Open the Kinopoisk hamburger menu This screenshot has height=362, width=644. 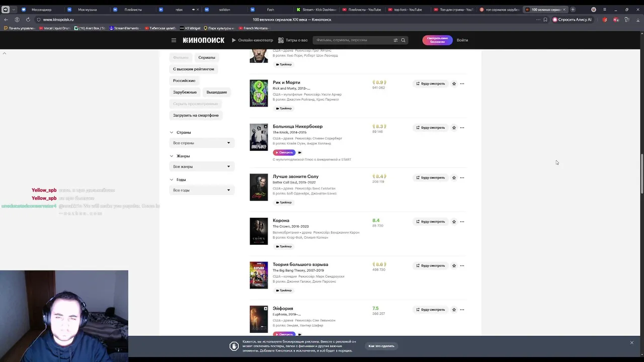pyautogui.click(x=174, y=40)
